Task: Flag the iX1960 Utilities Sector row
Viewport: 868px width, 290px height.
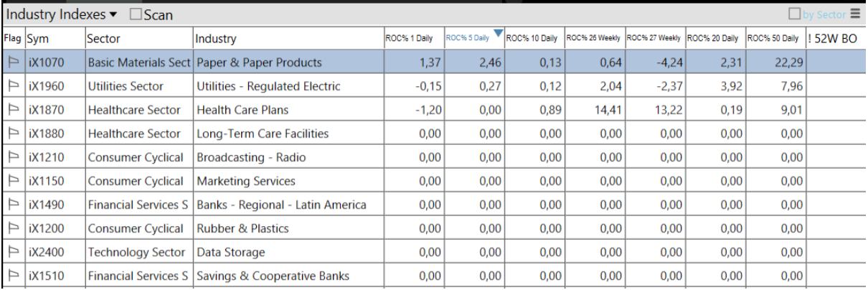Action: (x=13, y=87)
